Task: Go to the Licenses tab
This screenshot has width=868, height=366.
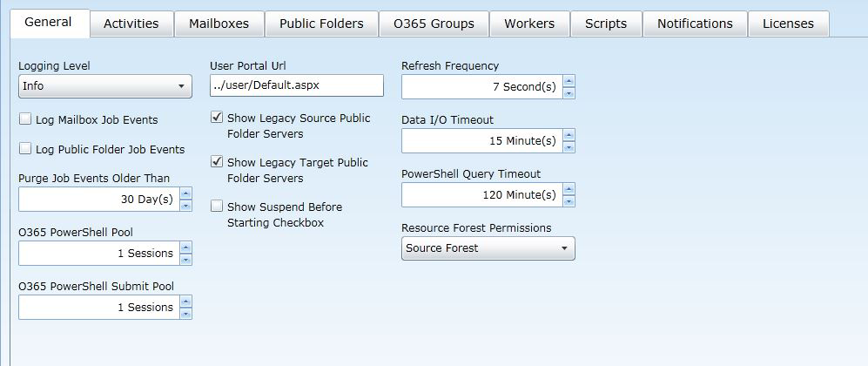Action: point(788,24)
